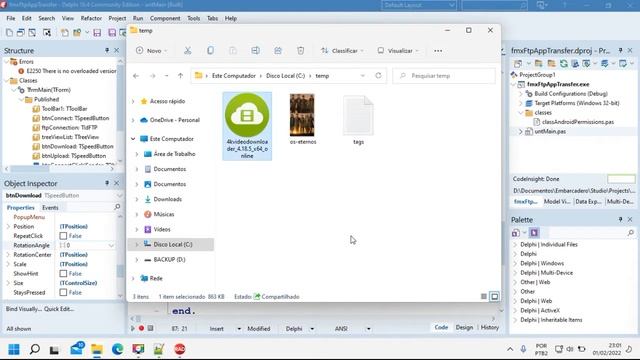Open the three-dots more options in Explorer
This screenshot has height=360, width=640.
coord(438,51)
